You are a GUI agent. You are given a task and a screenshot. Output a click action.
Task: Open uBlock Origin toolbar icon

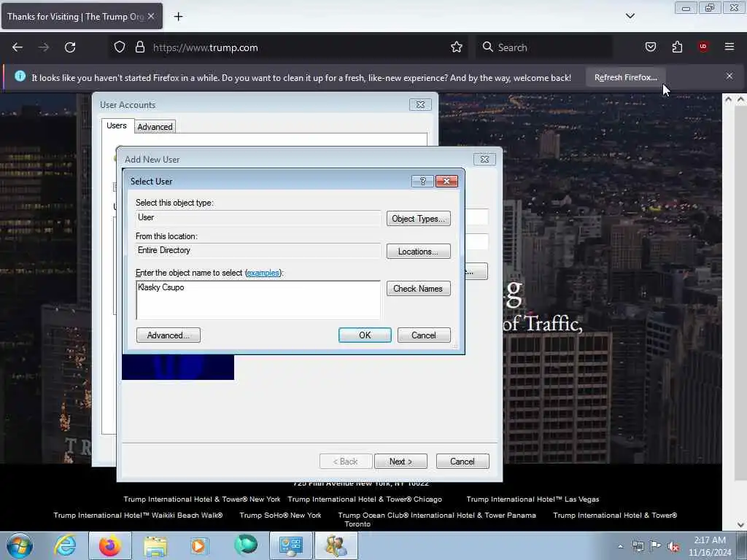click(x=703, y=47)
